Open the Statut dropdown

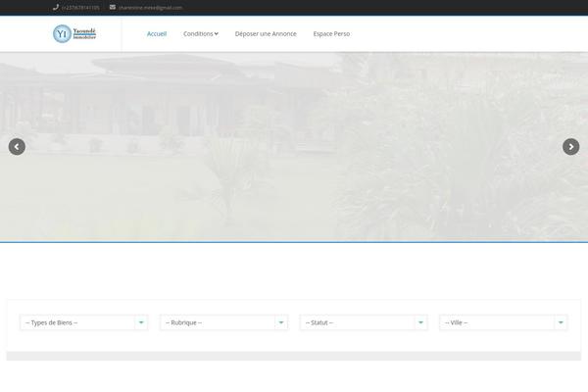pos(364,322)
